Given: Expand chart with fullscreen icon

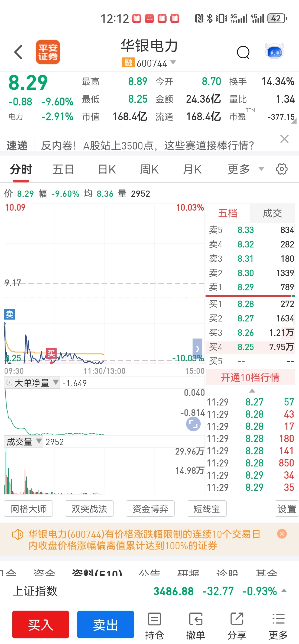Looking at the screenshot, I should pyautogui.click(x=193, y=424).
